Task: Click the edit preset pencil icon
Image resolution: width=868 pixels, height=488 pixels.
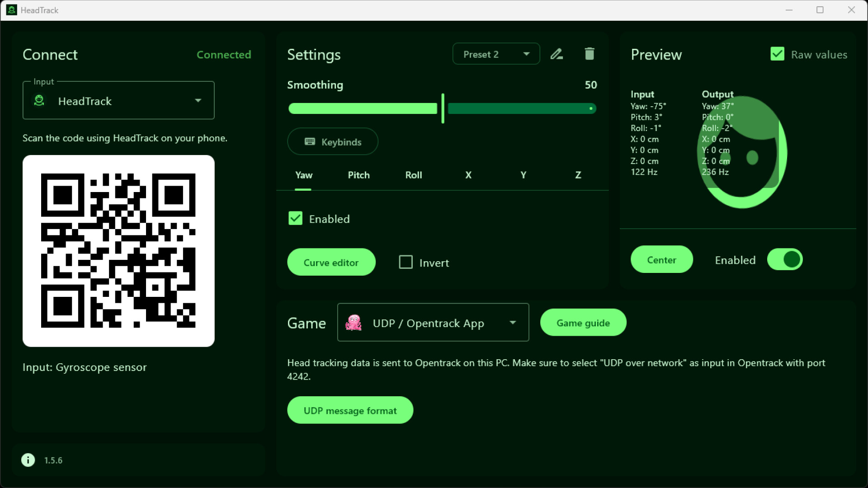Action: coord(557,54)
